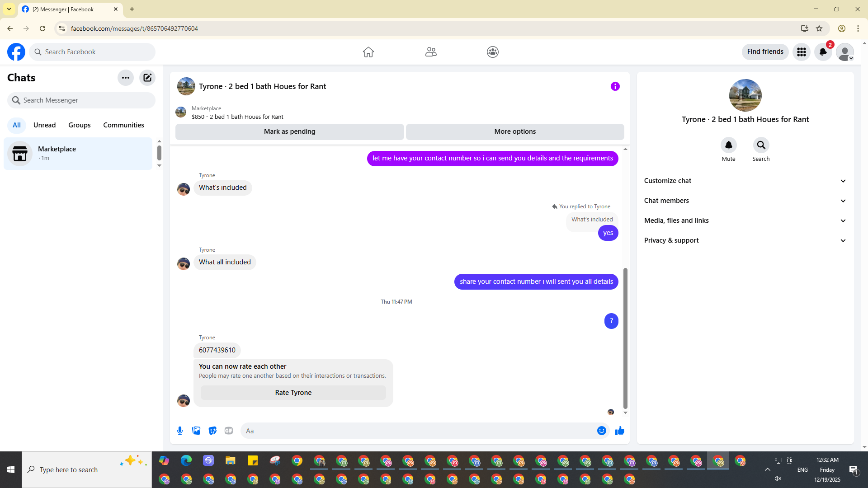This screenshot has height=488, width=868.
Task: Click the Rate Tyrone button
Action: 293,393
